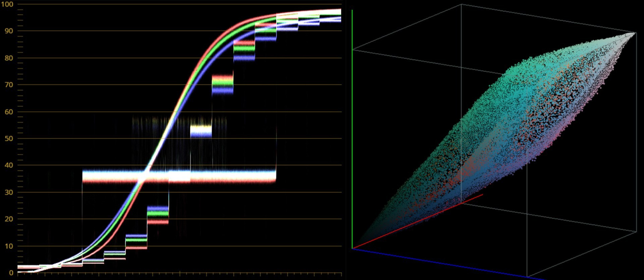Click the 80 label on waveform scale
This screenshot has height=280, width=644.
tap(9, 58)
